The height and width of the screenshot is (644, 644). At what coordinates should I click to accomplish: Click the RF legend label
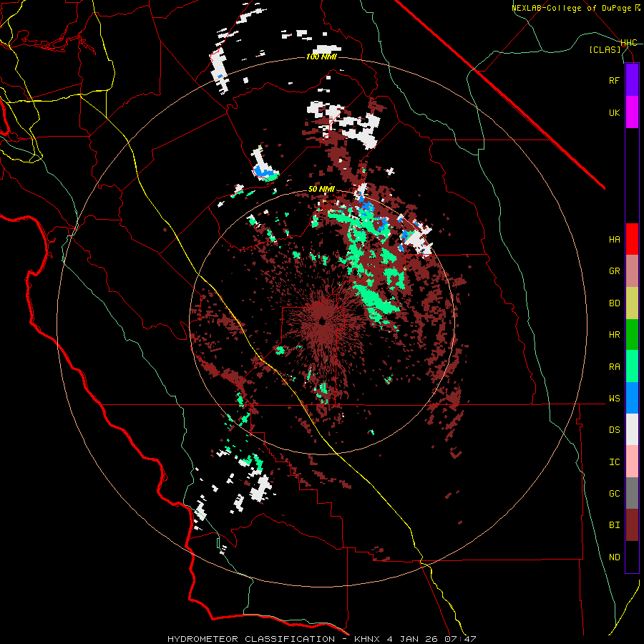coord(614,80)
